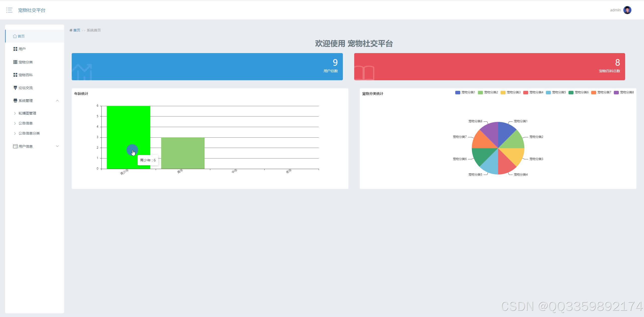Click the 宠物分类3 yellow legend swatch
The height and width of the screenshot is (317, 644).
[x=503, y=93]
